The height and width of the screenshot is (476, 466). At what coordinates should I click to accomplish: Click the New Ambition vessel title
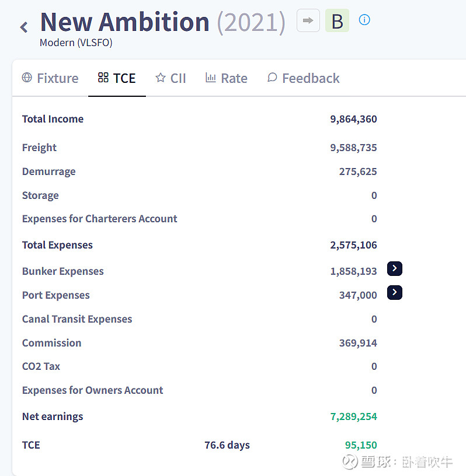124,22
